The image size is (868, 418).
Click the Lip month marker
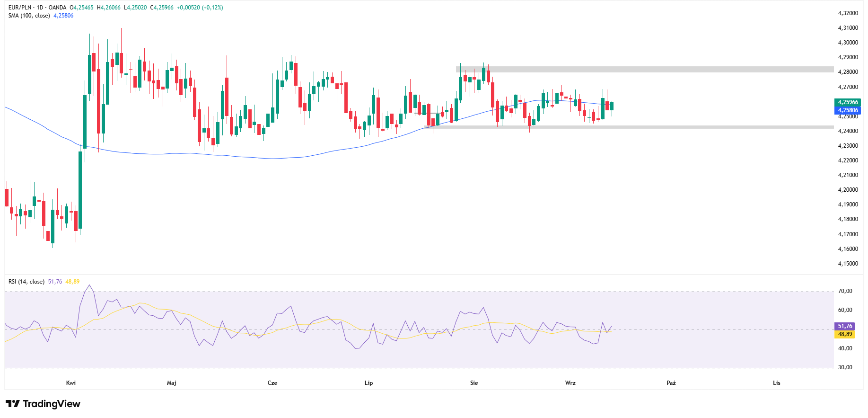[x=369, y=383]
